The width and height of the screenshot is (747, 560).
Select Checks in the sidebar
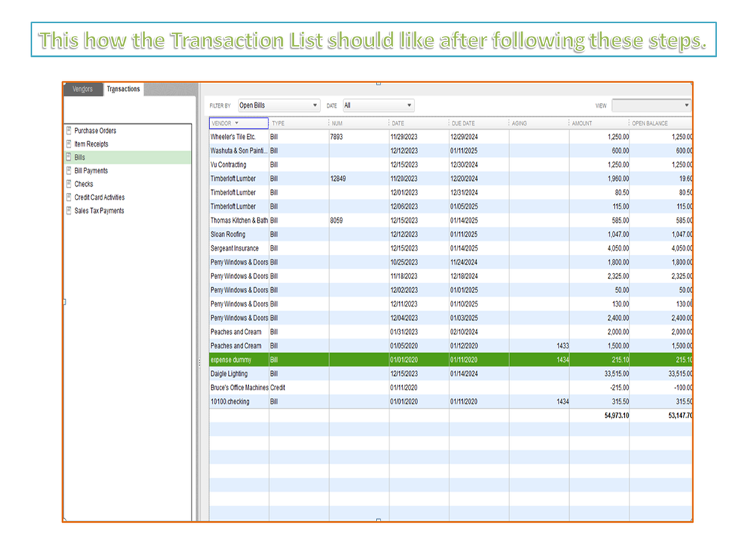pyautogui.click(x=84, y=184)
